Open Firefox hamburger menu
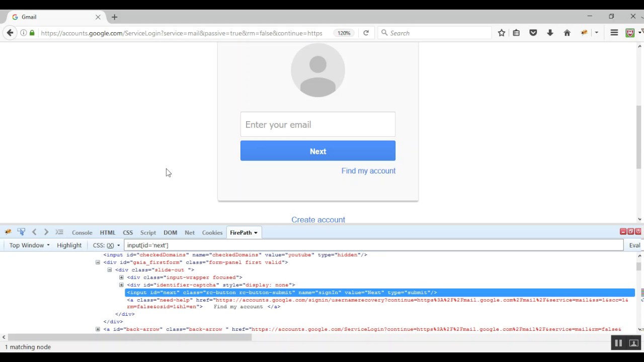This screenshot has width=644, height=362. (614, 33)
